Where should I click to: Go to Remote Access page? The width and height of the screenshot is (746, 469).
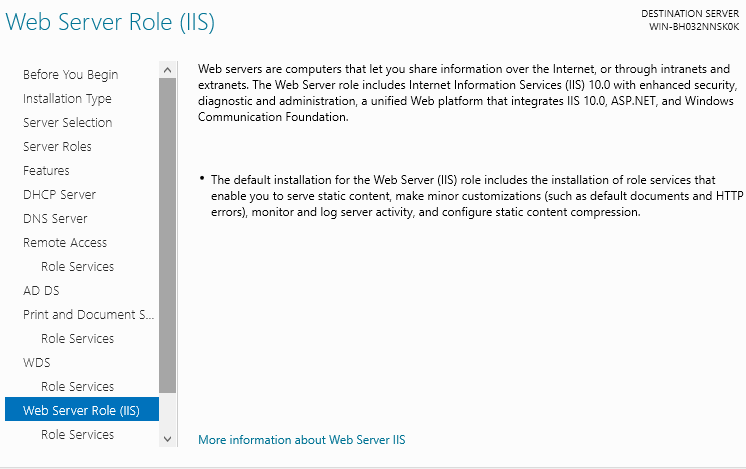[65, 243]
